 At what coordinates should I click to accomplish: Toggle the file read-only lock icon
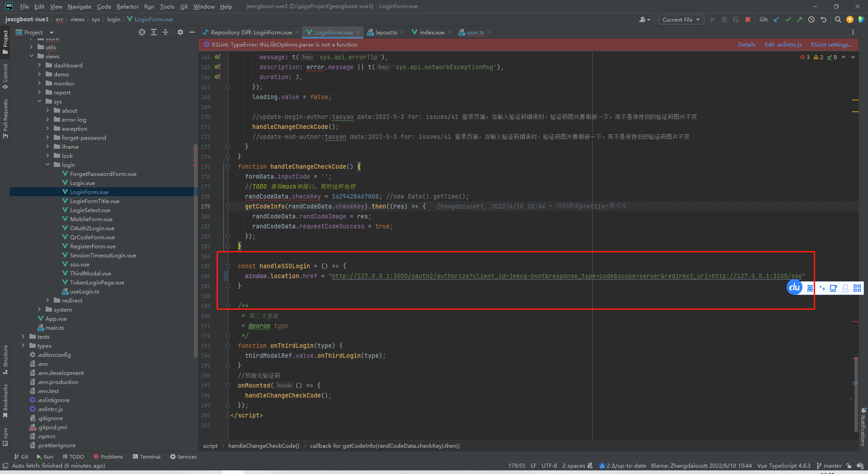[x=849, y=466]
